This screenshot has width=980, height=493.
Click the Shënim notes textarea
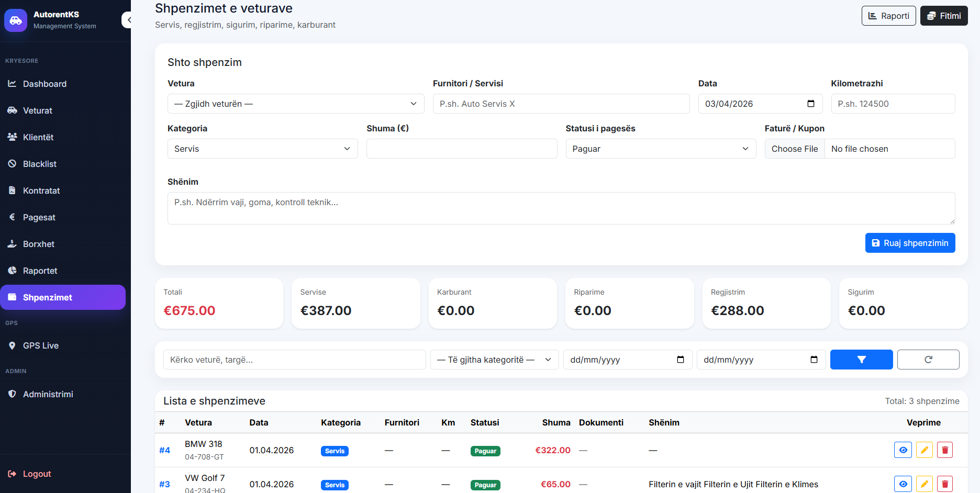coord(561,208)
